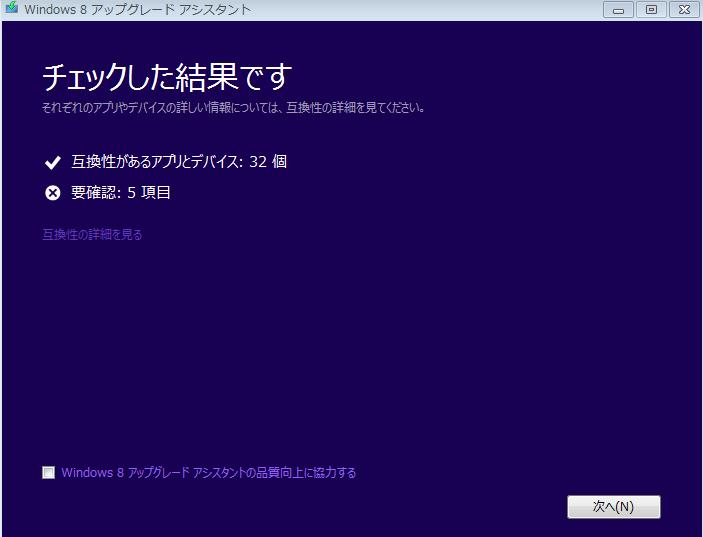The width and height of the screenshot is (703, 537).
Task: Enable the 品質向上に協力する checkbox
Action: coord(48,472)
